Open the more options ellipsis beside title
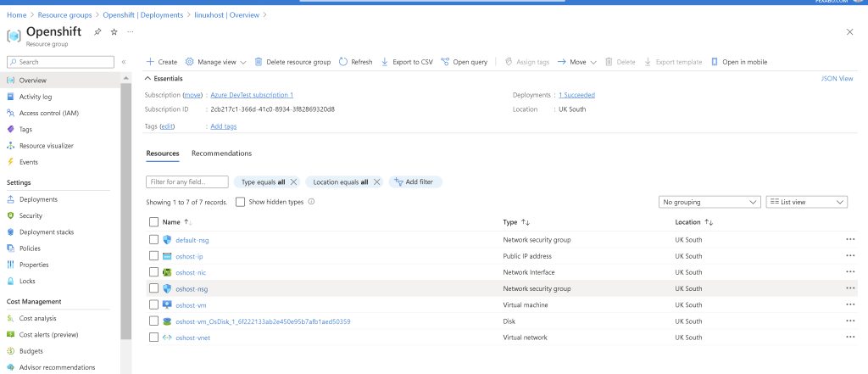 click(130, 31)
